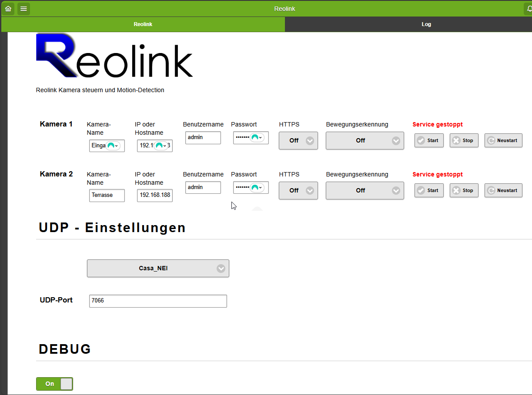Open the Bewegungserkennung dropdown for Kamera 2
The width and height of the screenshot is (532, 395).
(365, 190)
